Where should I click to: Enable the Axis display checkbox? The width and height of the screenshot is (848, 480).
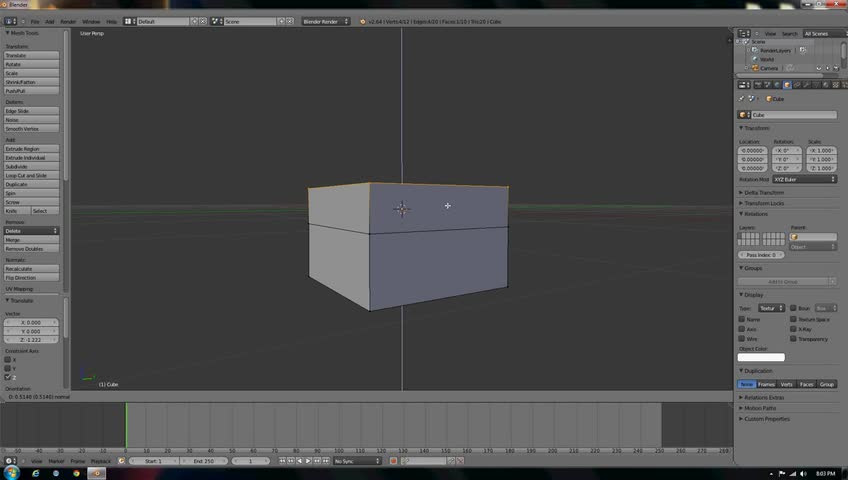coord(742,329)
